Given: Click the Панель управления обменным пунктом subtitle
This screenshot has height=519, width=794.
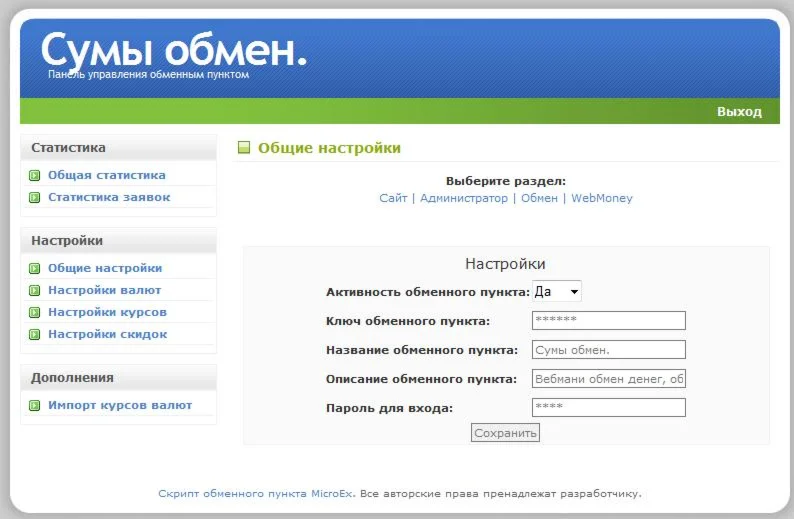Looking at the screenshot, I should 148,74.
